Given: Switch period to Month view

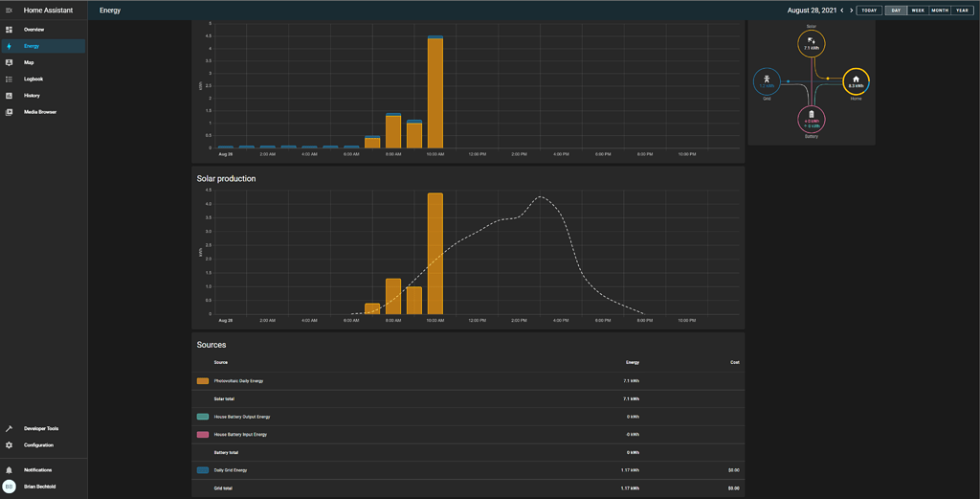Looking at the screenshot, I should [x=940, y=11].
